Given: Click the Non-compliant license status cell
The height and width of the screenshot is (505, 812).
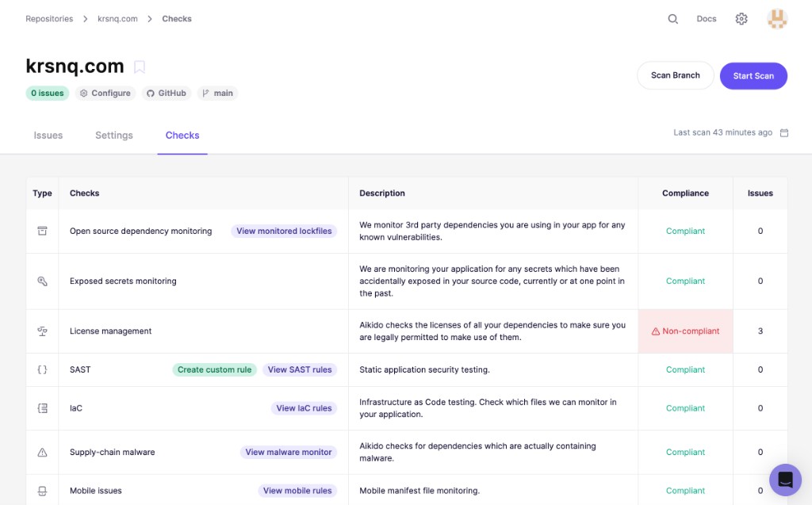Looking at the screenshot, I should [x=686, y=331].
